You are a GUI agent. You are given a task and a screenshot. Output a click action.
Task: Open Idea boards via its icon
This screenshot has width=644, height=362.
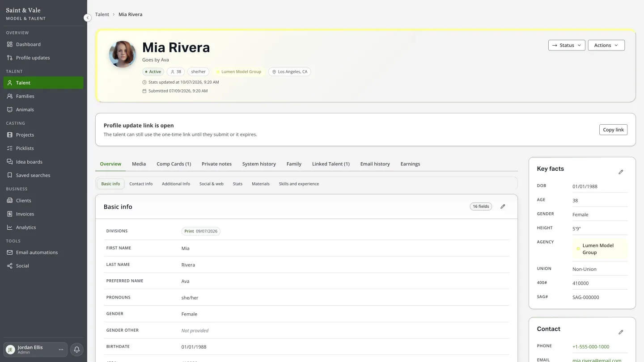[10, 162]
